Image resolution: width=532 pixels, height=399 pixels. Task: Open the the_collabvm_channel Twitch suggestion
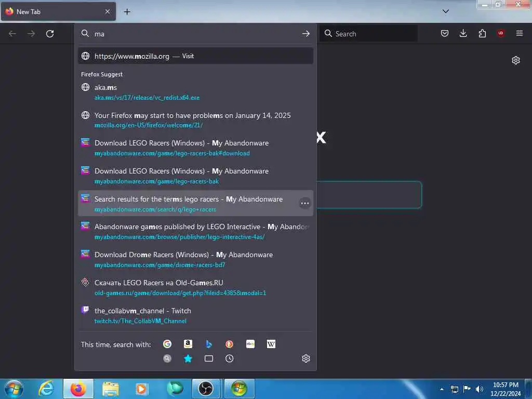pos(195,315)
